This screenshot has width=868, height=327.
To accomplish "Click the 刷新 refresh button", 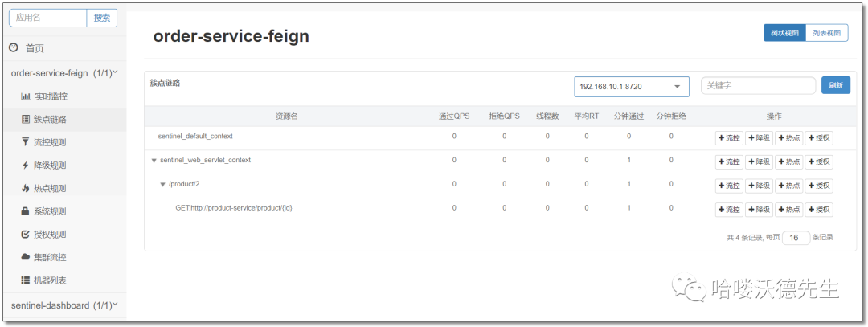I will [836, 85].
